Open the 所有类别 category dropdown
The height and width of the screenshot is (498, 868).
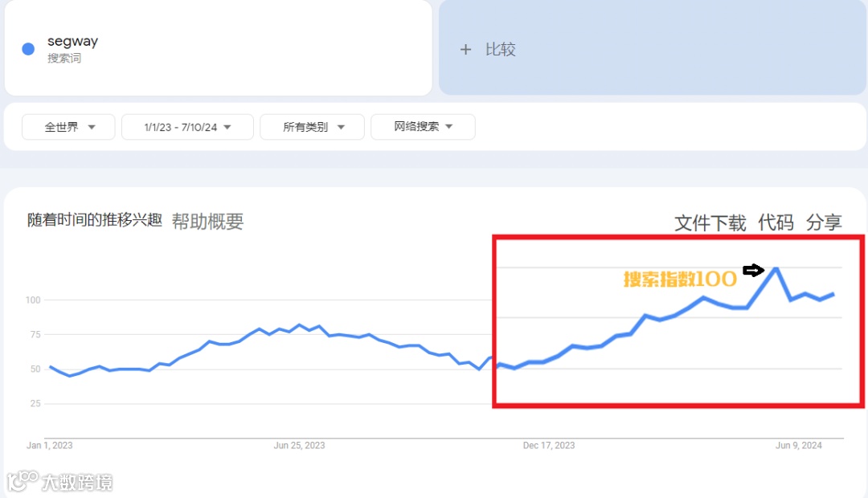click(x=312, y=127)
